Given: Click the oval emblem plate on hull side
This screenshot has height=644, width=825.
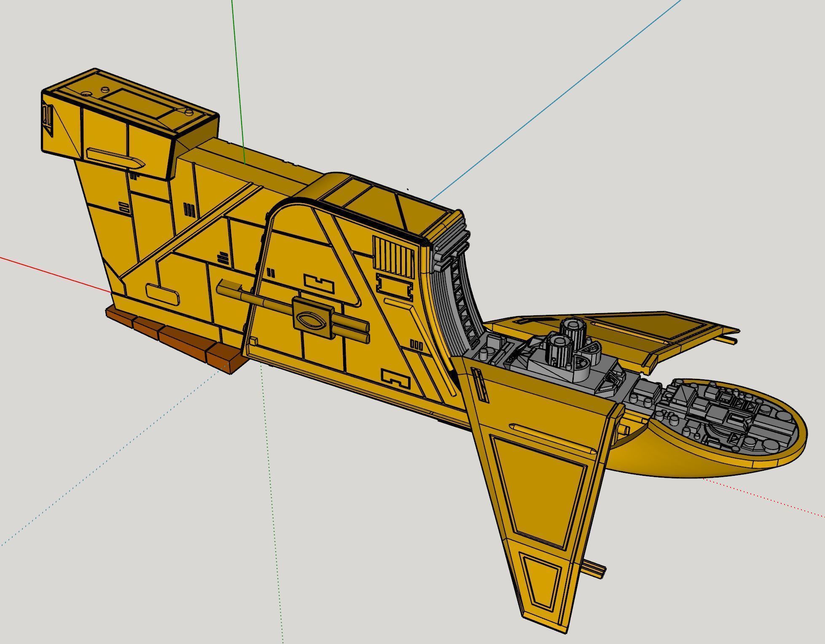Looking at the screenshot, I should pyautogui.click(x=312, y=318).
